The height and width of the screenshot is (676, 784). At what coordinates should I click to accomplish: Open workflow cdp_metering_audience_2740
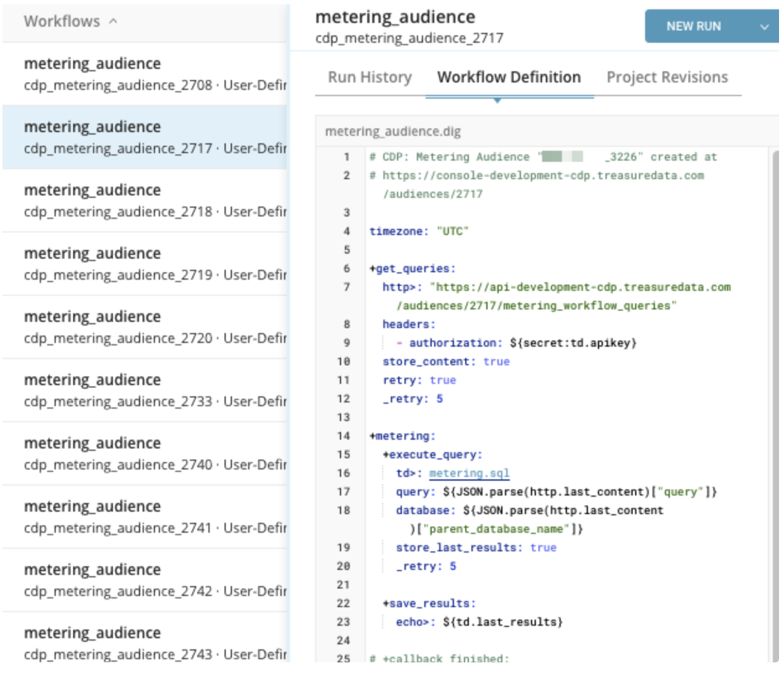(x=145, y=453)
